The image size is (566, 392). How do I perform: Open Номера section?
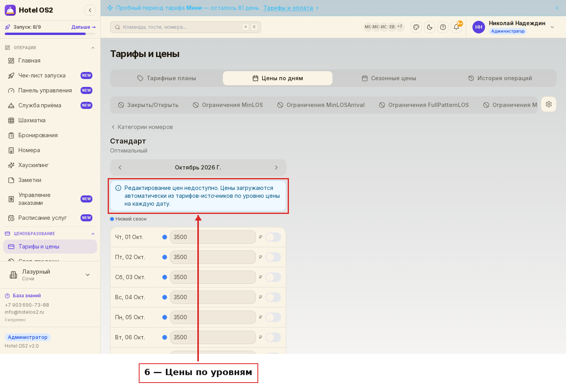pos(50,150)
